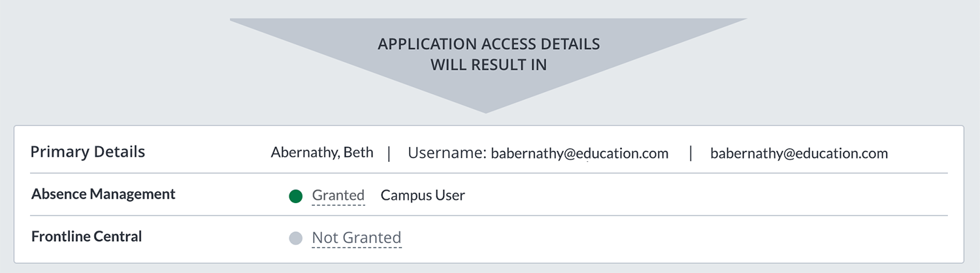Click the separator bar before the last email

tap(691, 153)
